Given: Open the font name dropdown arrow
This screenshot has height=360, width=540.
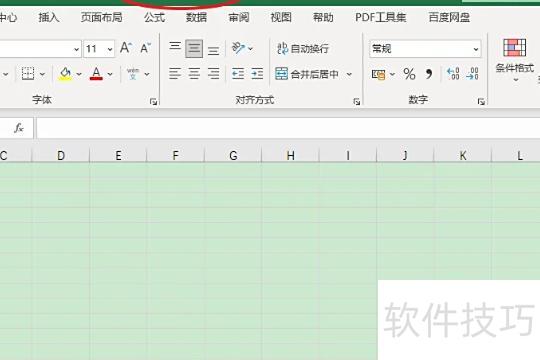Looking at the screenshot, I should [76, 49].
